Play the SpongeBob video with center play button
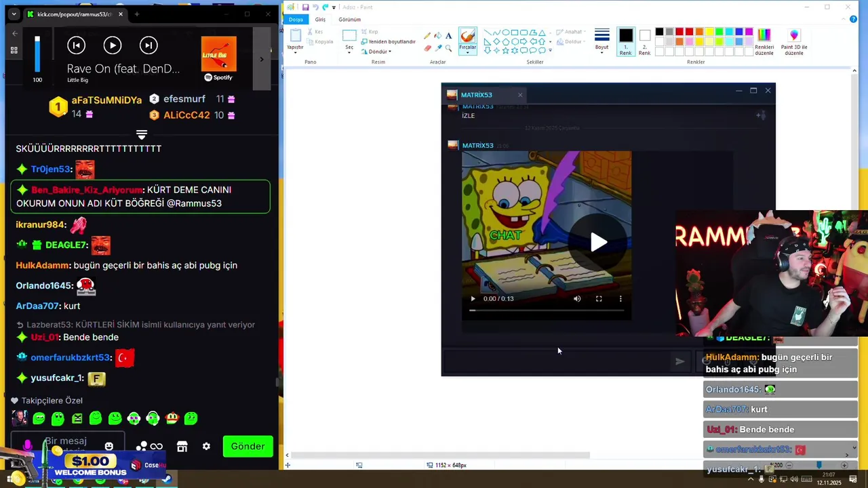Image resolution: width=868 pixels, height=488 pixels. point(598,243)
